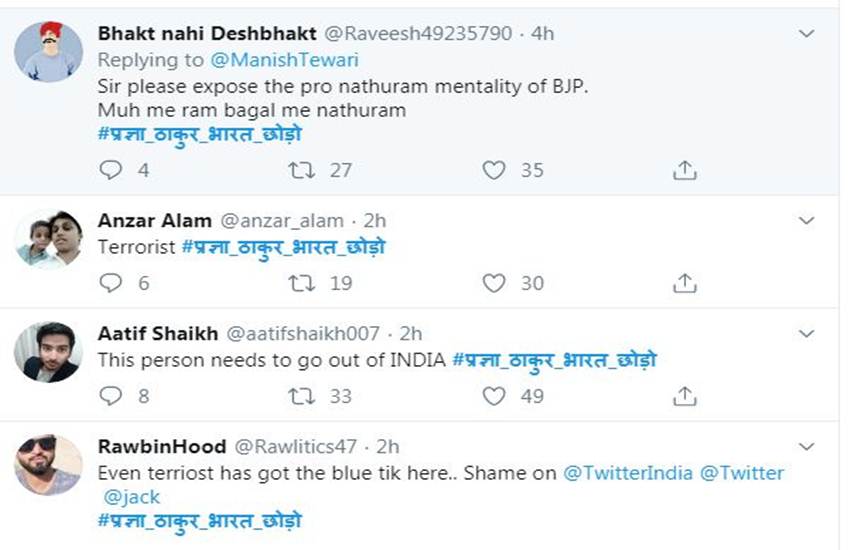View Aatif Shaikh's profile avatar
The width and height of the screenshot is (850, 550).
[x=49, y=352]
